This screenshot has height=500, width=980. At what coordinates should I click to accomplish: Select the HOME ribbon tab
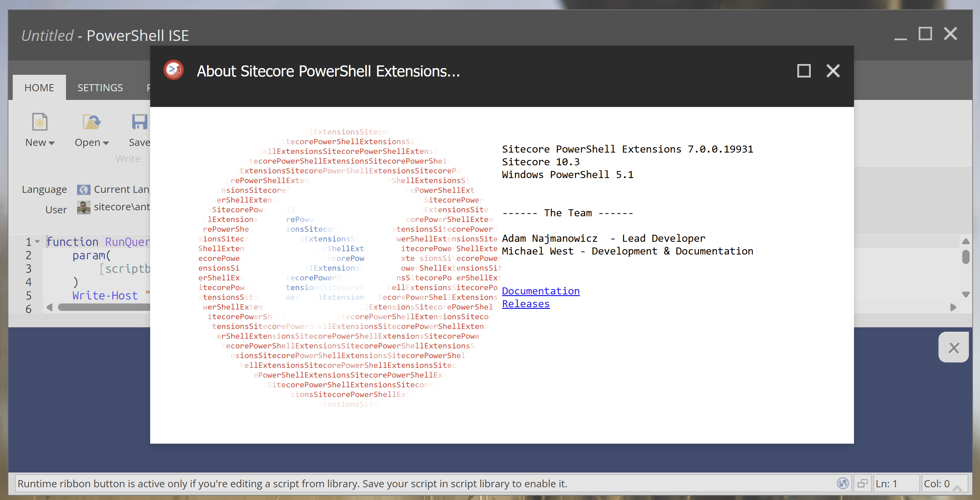(39, 87)
